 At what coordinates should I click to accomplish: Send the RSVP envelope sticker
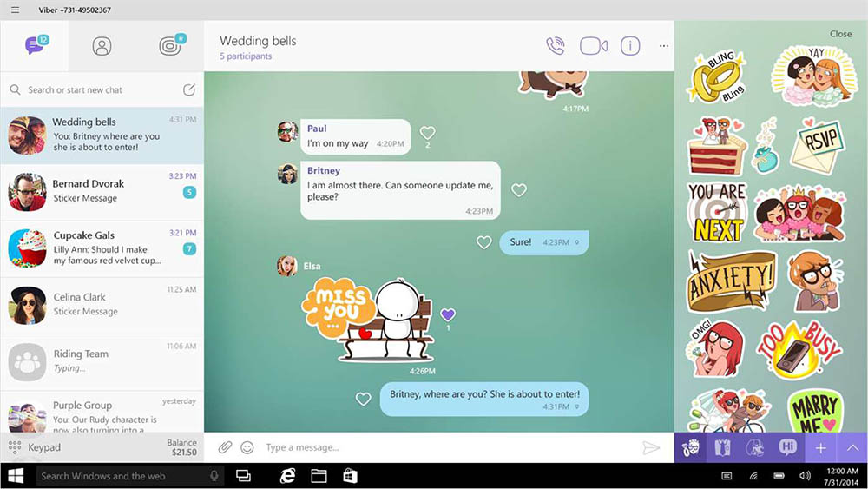[818, 144]
